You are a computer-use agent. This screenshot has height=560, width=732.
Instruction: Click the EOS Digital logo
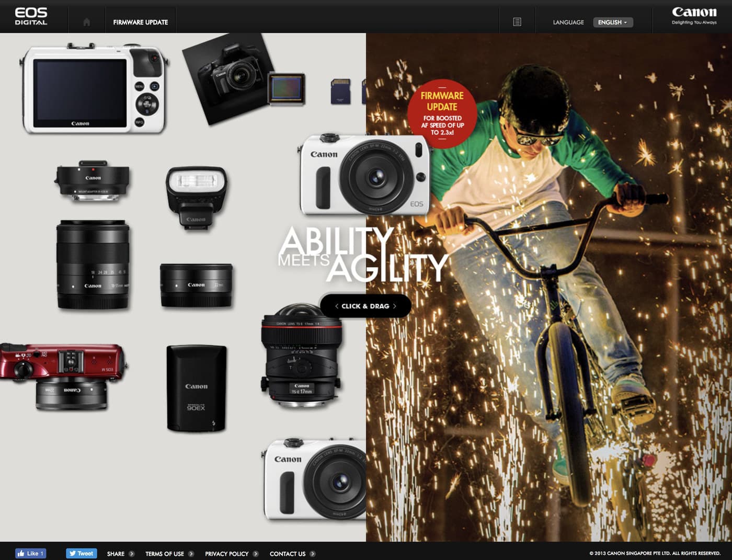31,16
